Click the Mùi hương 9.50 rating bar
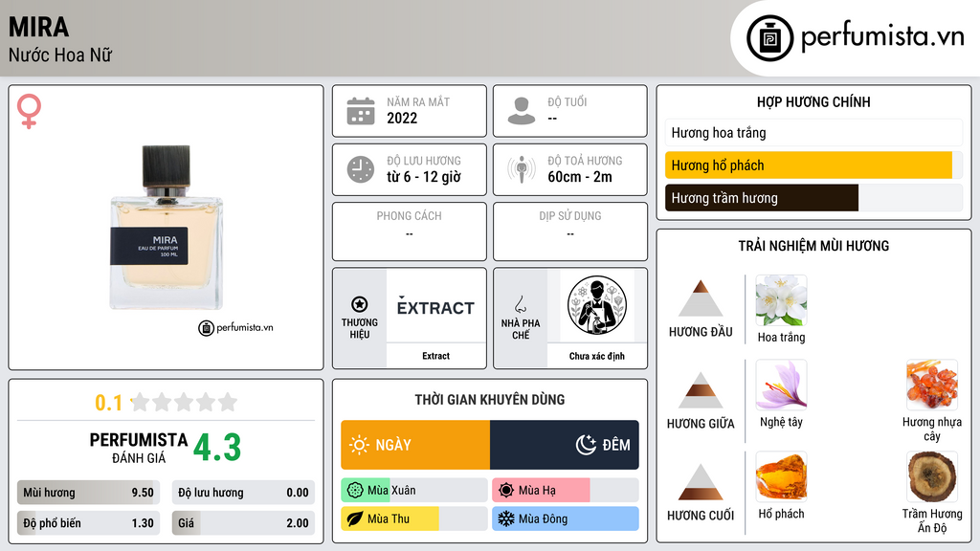 point(89,493)
